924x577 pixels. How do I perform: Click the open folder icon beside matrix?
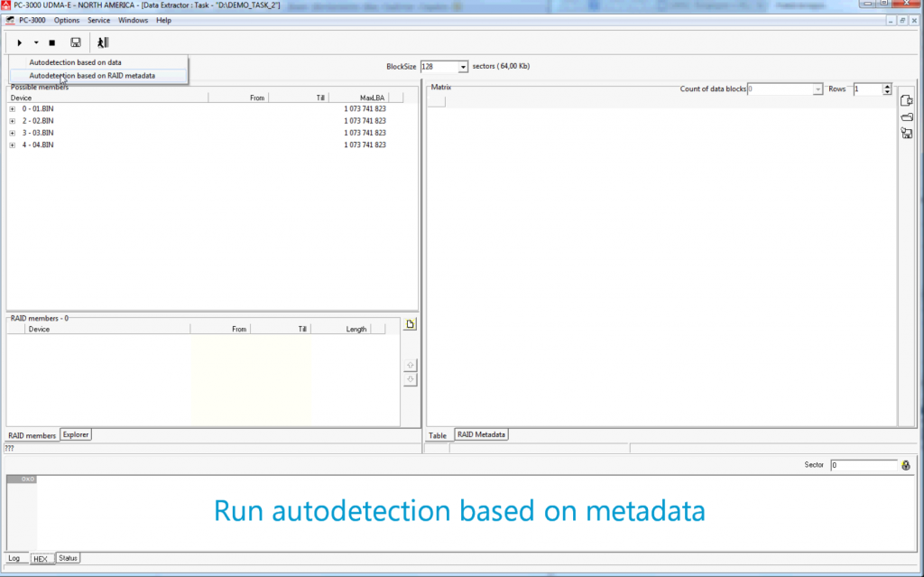tap(907, 117)
